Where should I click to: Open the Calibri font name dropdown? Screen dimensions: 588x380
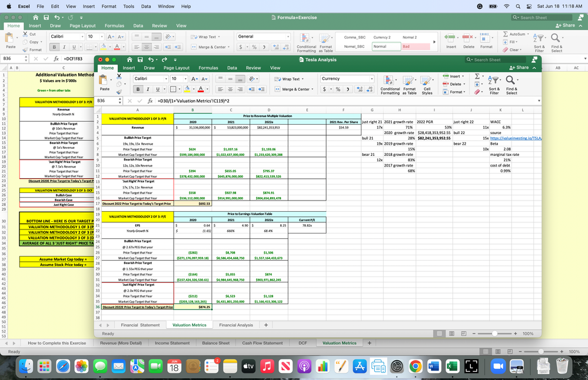pyautogui.click(x=150, y=78)
